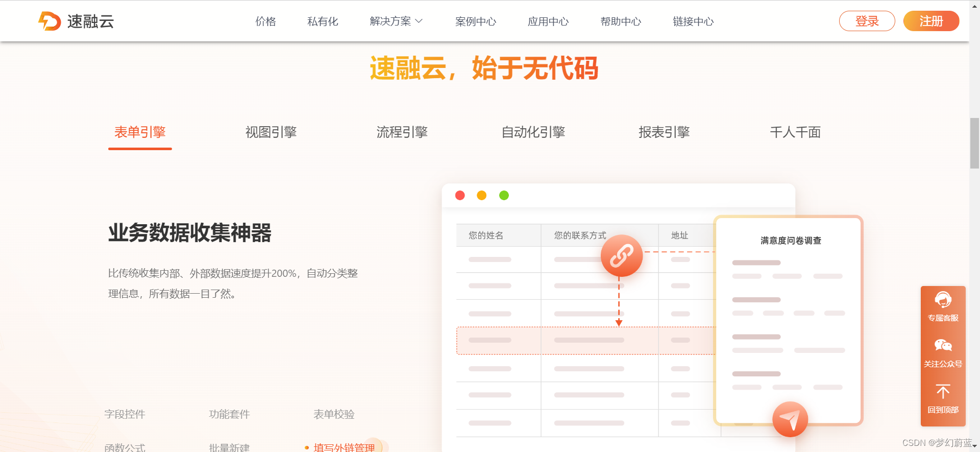Click the 您的姓名 column header

[486, 235]
